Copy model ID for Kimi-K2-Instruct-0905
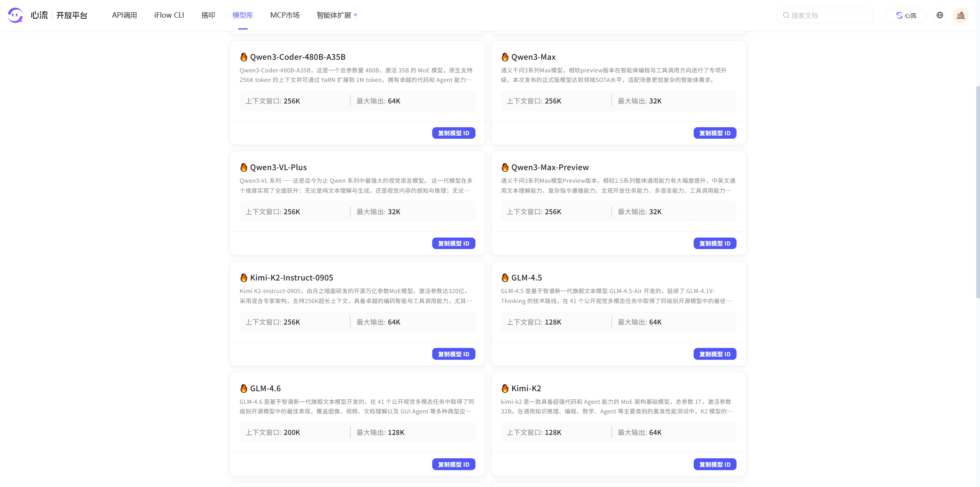Screen dimensions: 980x487 pos(453,354)
